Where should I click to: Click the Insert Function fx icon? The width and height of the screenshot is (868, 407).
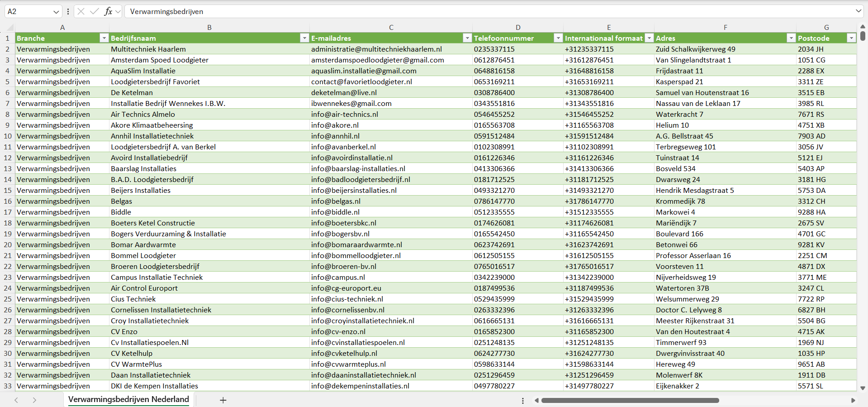click(108, 11)
